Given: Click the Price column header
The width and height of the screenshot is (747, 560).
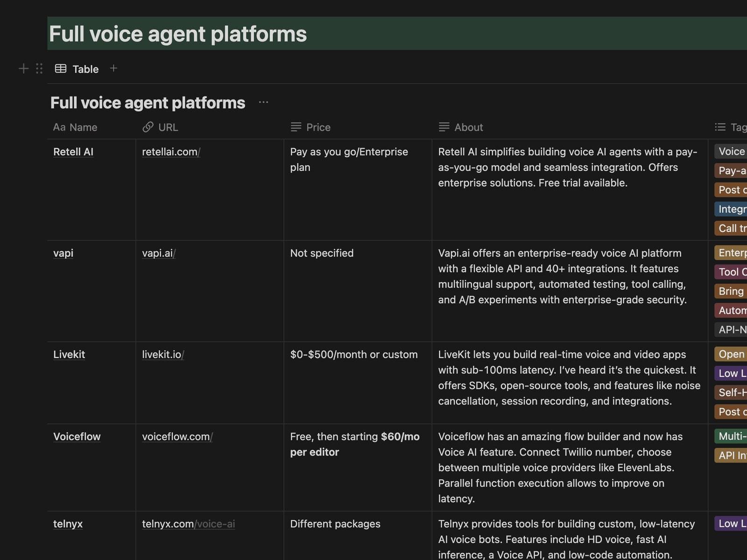Looking at the screenshot, I should 310,127.
